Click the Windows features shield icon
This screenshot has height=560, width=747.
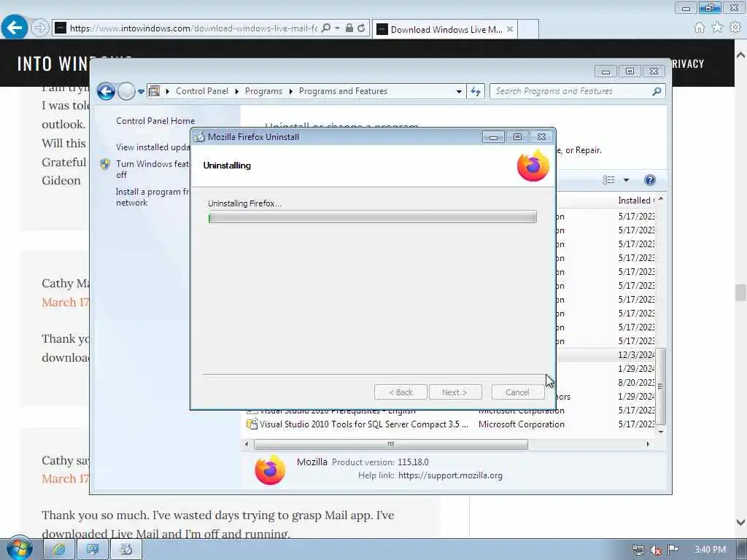click(x=105, y=164)
